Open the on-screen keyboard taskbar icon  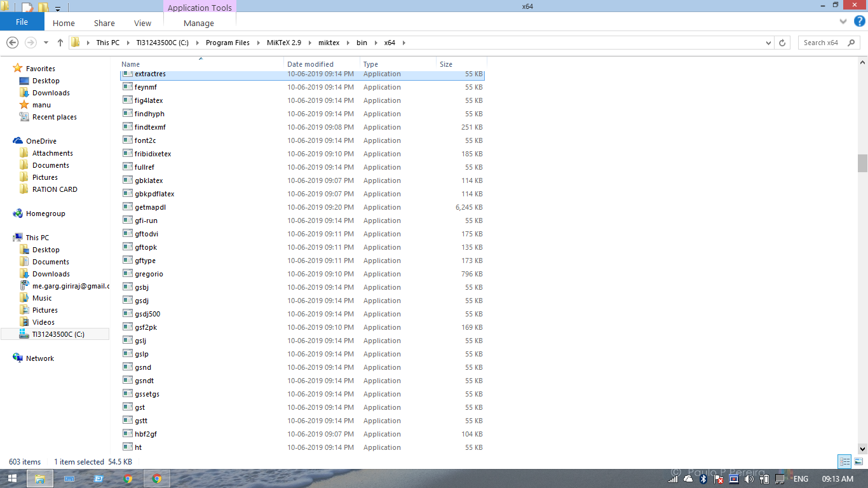(69, 478)
